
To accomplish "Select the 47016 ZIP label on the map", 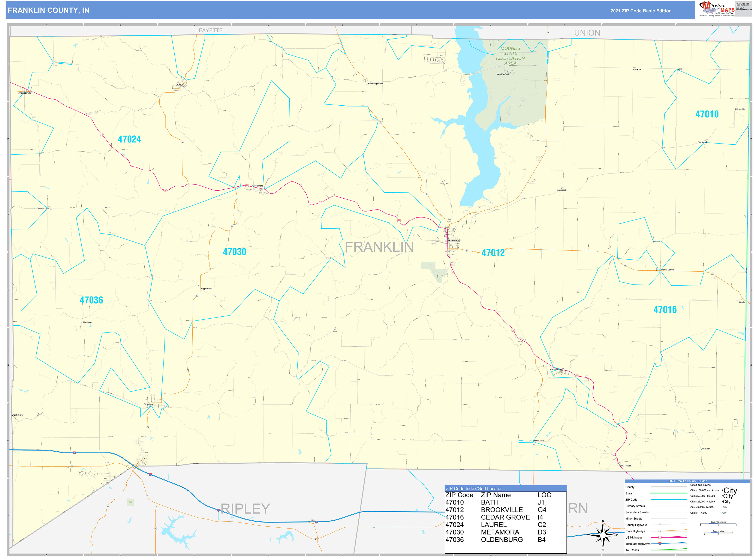I will [665, 310].
